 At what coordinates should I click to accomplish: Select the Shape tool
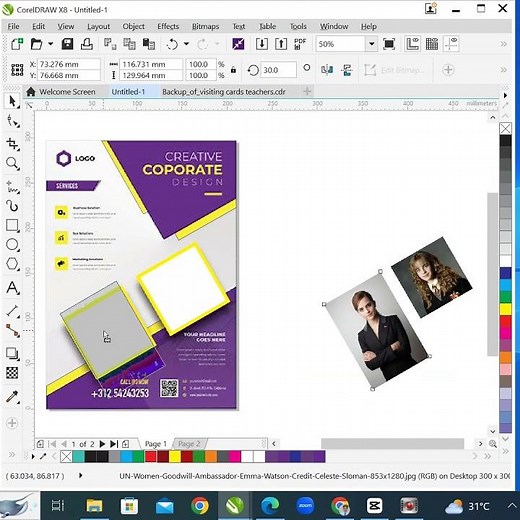pyautogui.click(x=12, y=121)
